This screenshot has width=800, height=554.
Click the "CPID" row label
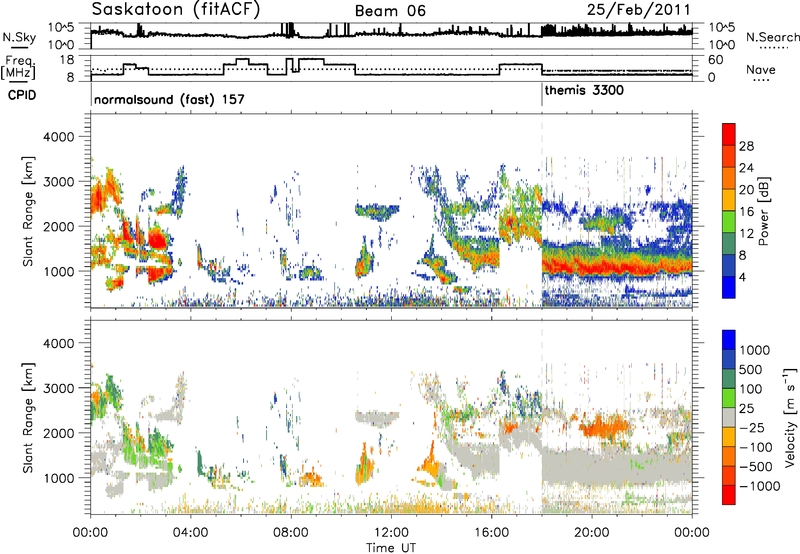pos(22,95)
